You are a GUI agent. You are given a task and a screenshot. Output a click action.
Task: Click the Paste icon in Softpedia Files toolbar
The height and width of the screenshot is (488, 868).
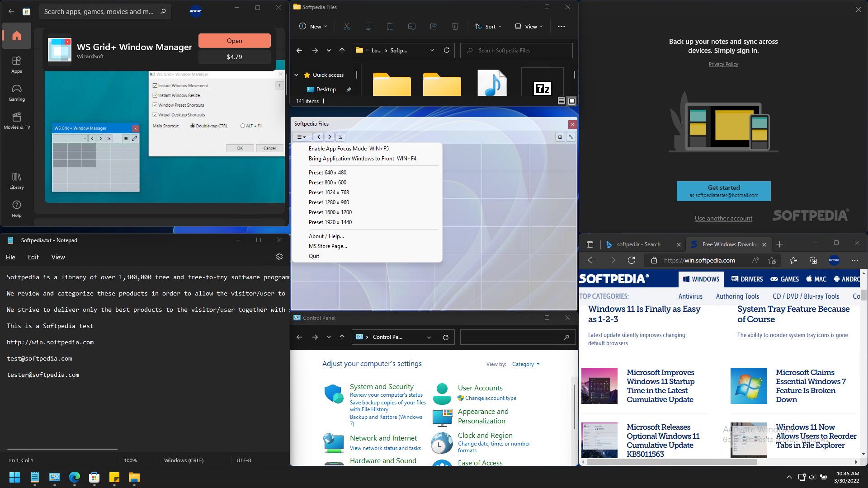point(390,27)
